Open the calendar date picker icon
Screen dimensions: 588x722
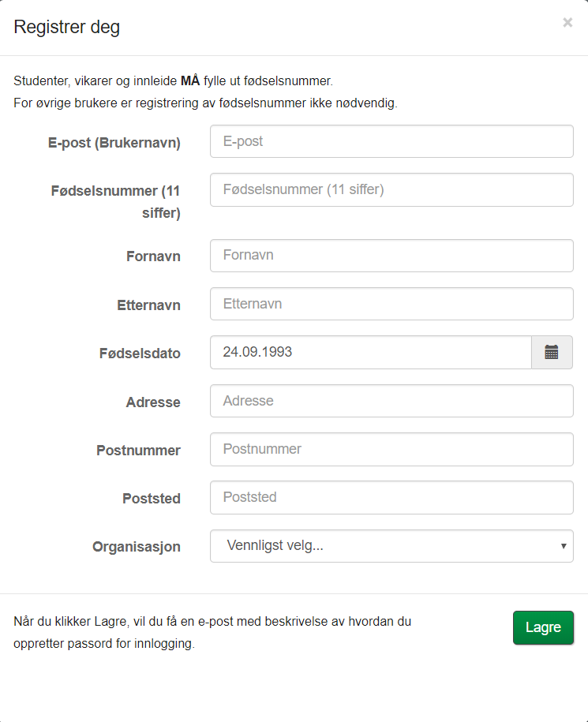(552, 352)
